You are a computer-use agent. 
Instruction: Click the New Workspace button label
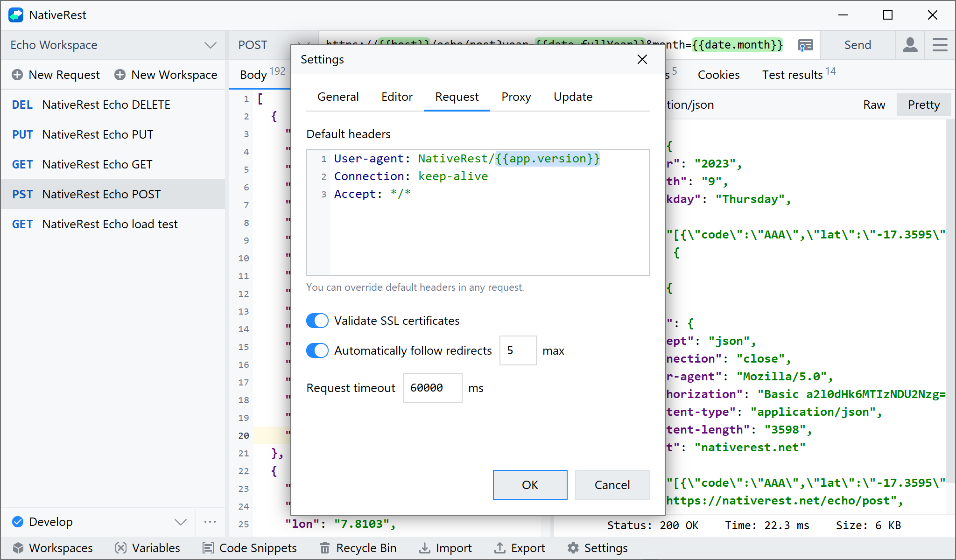[175, 75]
